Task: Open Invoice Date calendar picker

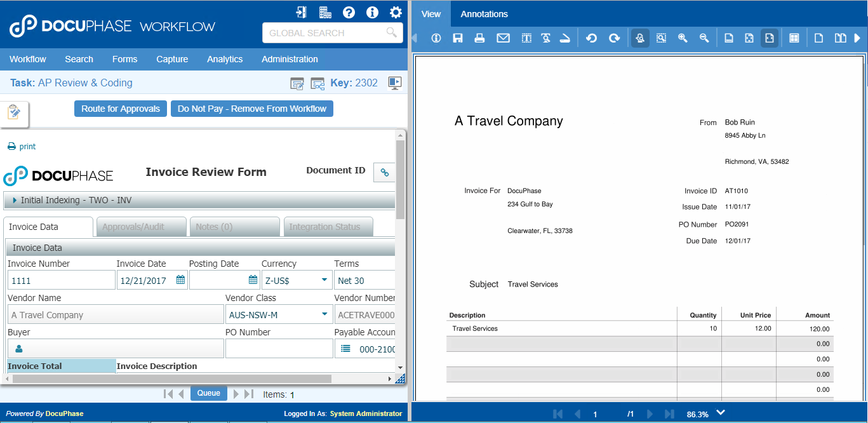Action: [x=180, y=280]
